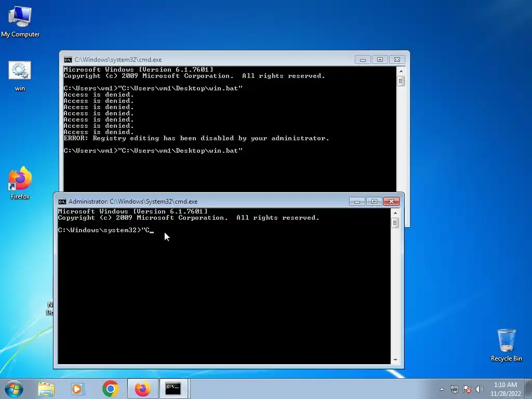Click the Administrator cmd scrollbar thumb

(x=395, y=223)
